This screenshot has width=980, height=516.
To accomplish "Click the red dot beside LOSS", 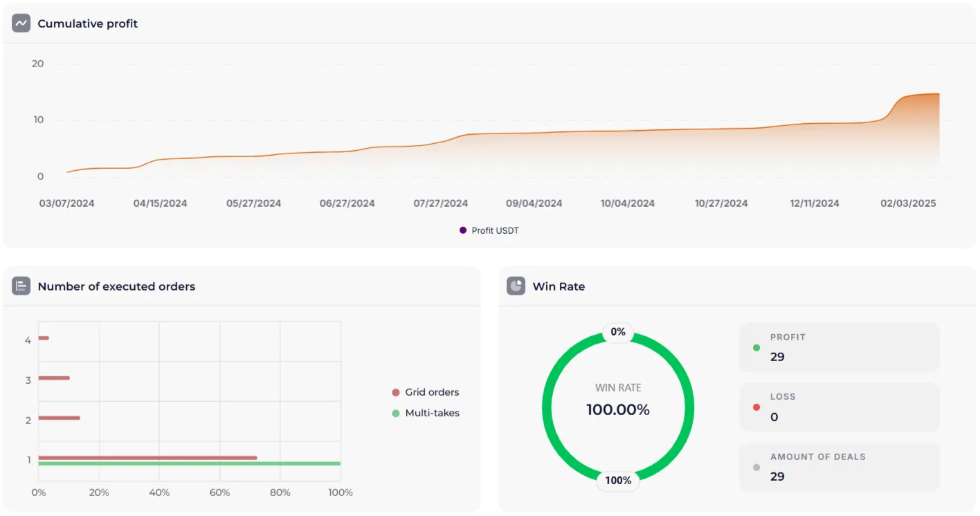I will point(756,407).
